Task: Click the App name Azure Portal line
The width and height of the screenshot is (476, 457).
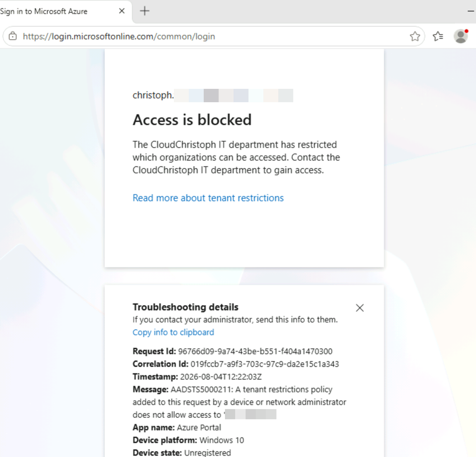Action: coord(177,428)
